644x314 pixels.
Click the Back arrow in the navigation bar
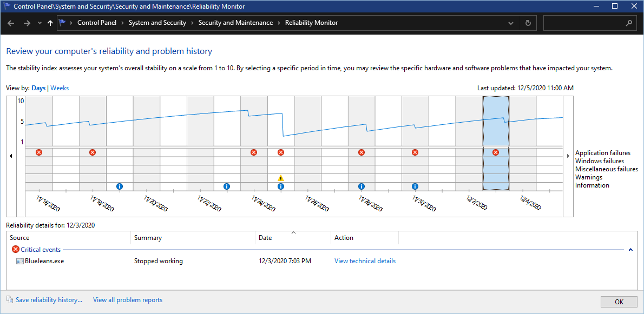tap(11, 23)
